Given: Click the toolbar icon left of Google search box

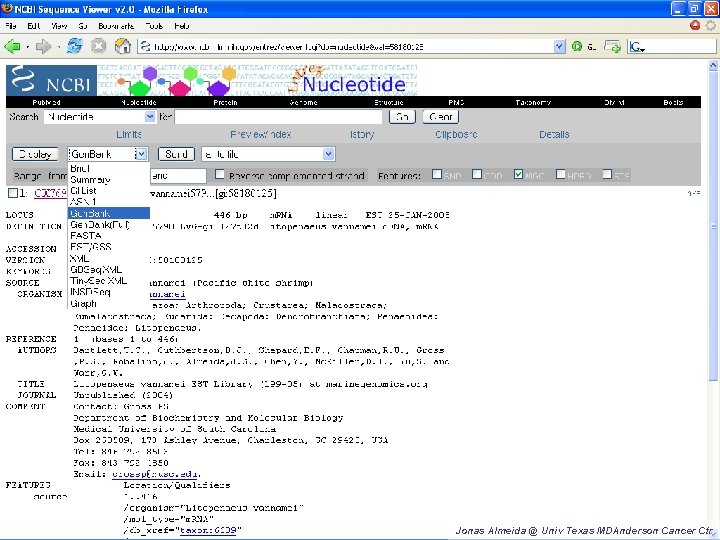Looking at the screenshot, I should tap(612, 46).
